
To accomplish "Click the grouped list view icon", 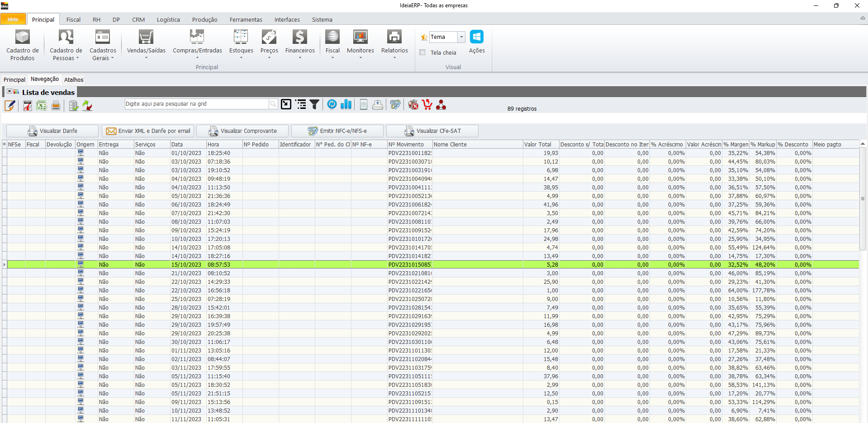I will (x=300, y=104).
